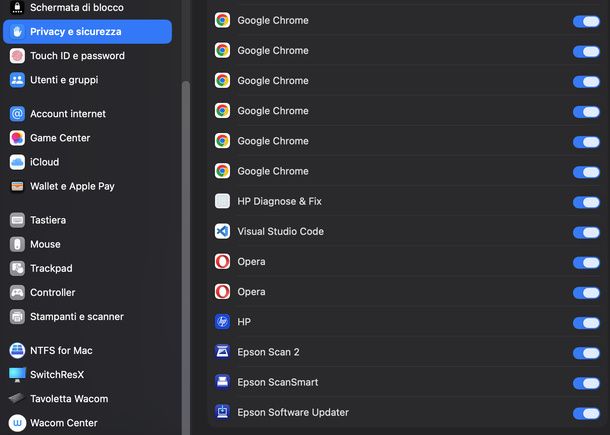610x435 pixels.
Task: Click the HP Diagnose & Fix icon
Action: pos(223,201)
